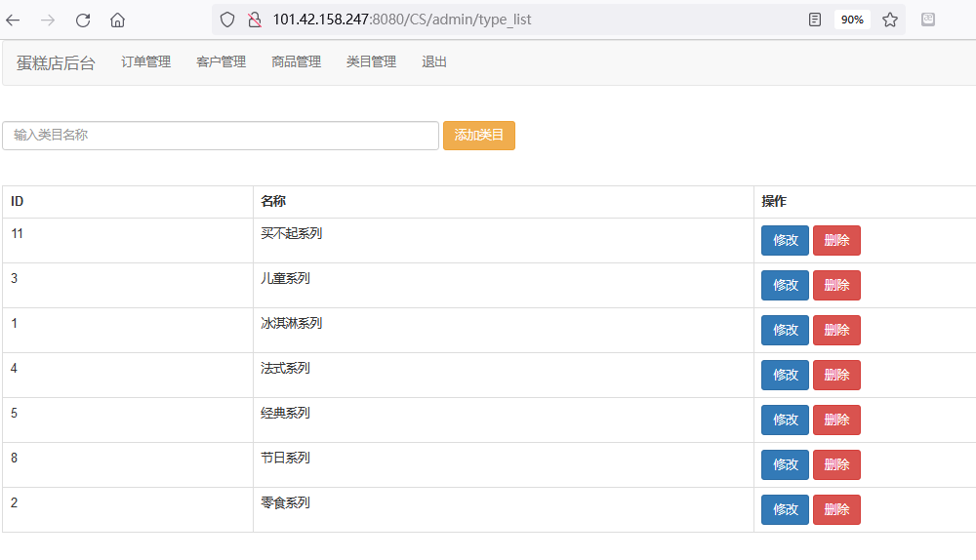Viewport: 976px width, 560px height.
Task: Go to 商品管理 in the navbar
Action: click(296, 61)
